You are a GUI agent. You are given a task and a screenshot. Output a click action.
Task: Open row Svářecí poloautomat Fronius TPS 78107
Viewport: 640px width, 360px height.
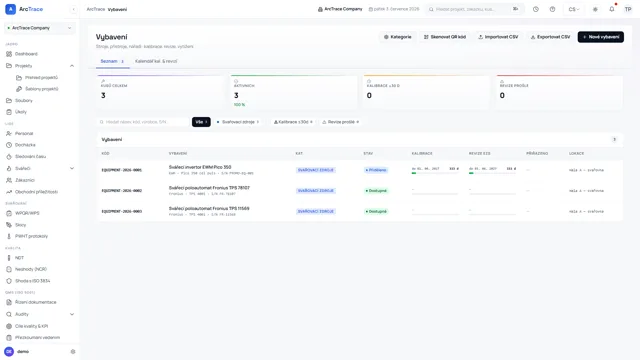[360, 191]
